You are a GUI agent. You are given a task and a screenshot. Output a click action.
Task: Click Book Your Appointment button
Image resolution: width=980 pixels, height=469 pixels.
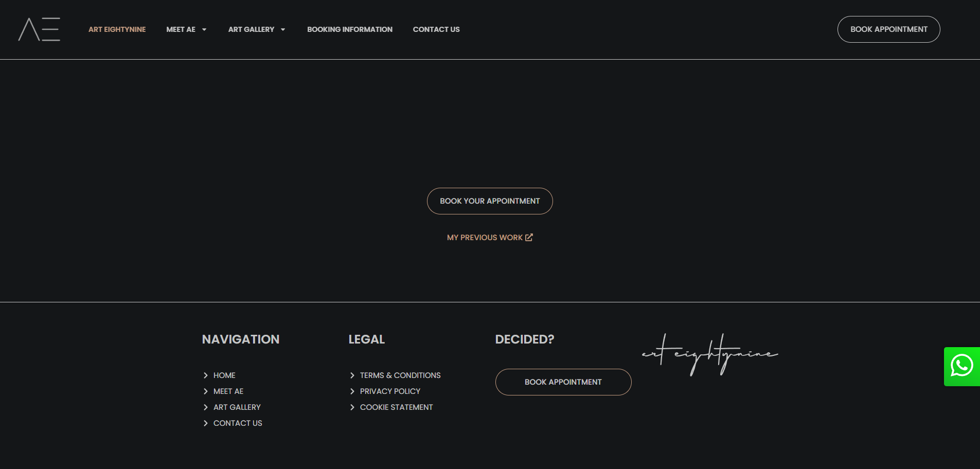pyautogui.click(x=489, y=201)
